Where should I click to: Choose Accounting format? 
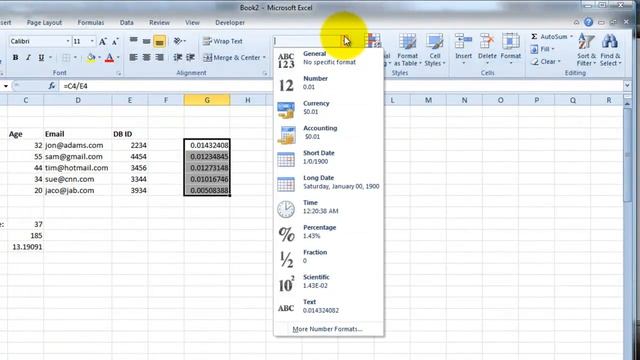point(329,132)
